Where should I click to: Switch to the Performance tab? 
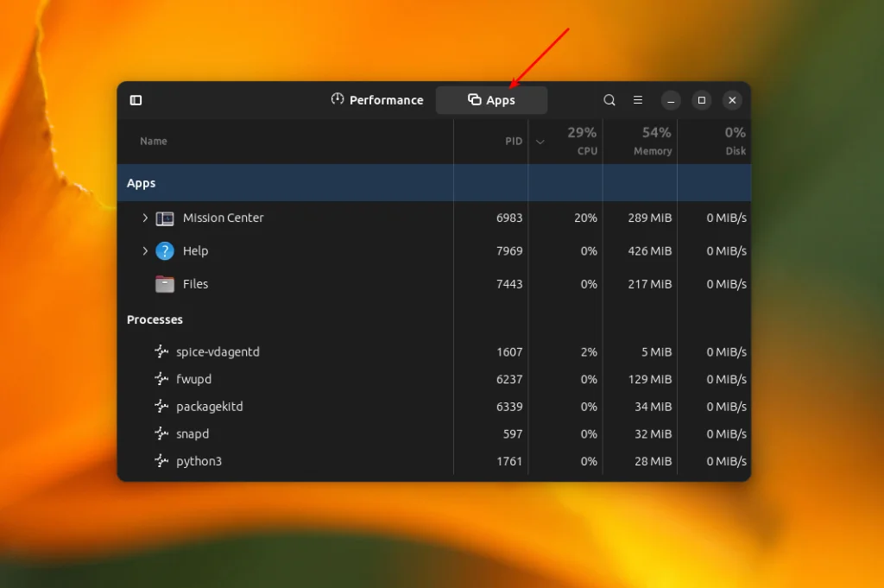tap(377, 100)
